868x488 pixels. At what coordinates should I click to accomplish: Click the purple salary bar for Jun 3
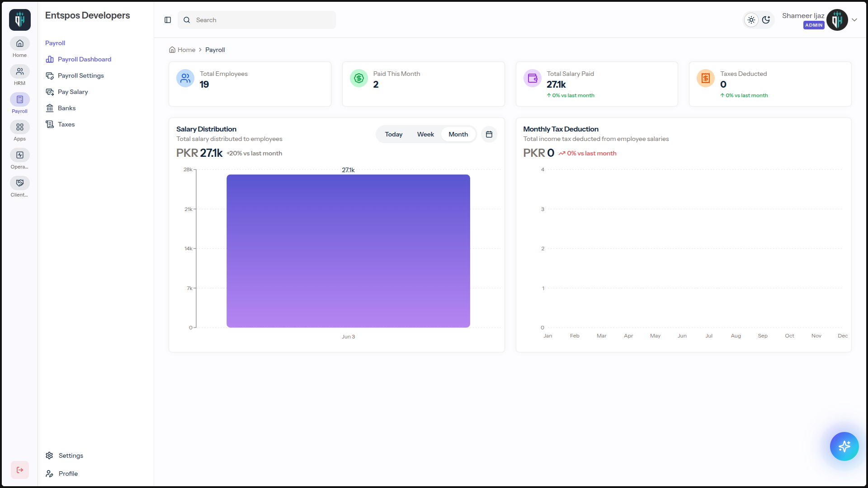click(x=348, y=251)
